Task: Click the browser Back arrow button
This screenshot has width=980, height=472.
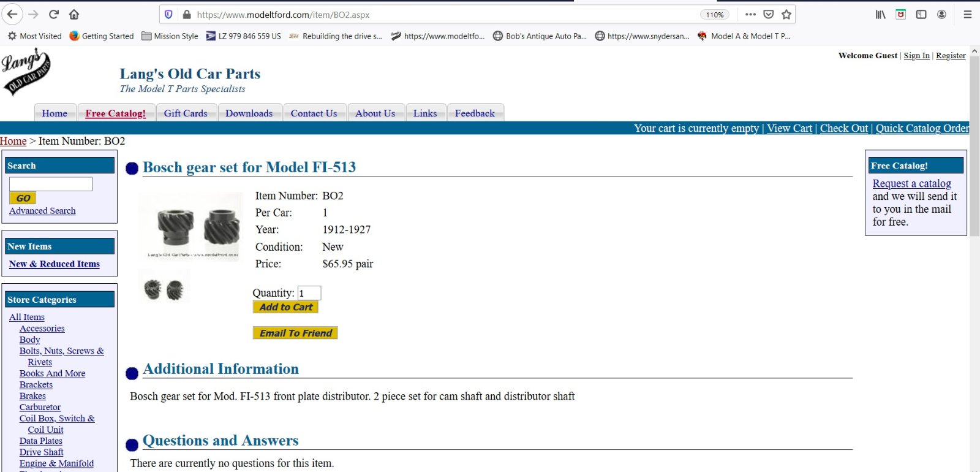Action: (x=12, y=14)
